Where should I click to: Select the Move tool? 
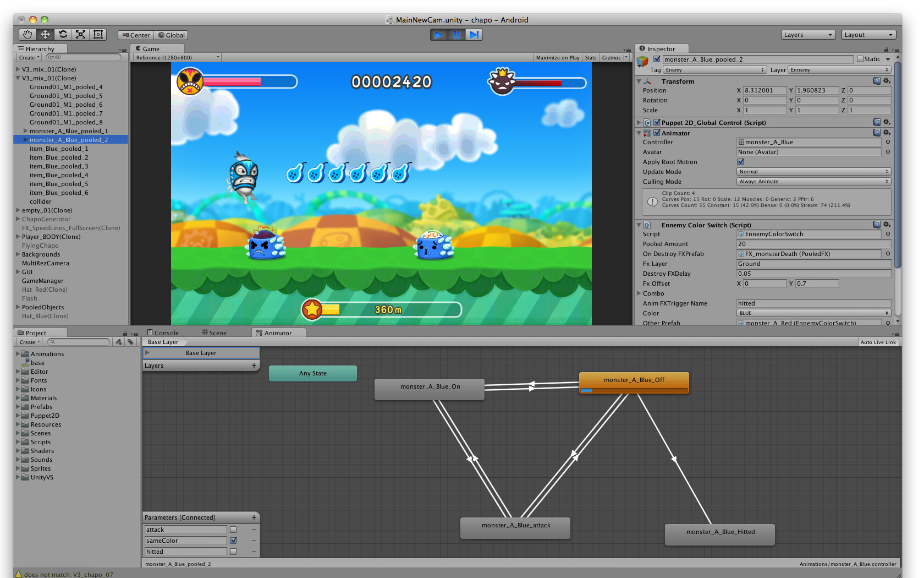(x=45, y=34)
